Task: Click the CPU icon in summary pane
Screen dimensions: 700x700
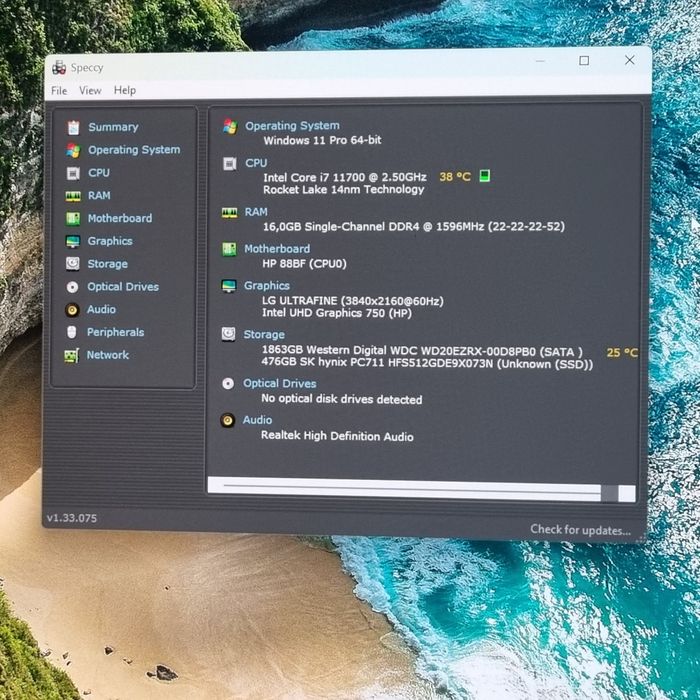Action: click(229, 164)
